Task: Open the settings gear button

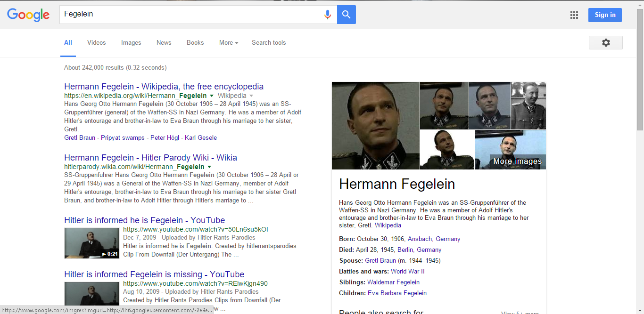Action: tap(606, 42)
